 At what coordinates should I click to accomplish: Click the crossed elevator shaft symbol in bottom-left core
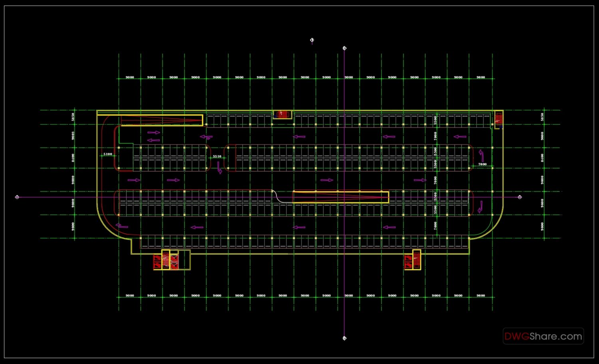pos(174,262)
